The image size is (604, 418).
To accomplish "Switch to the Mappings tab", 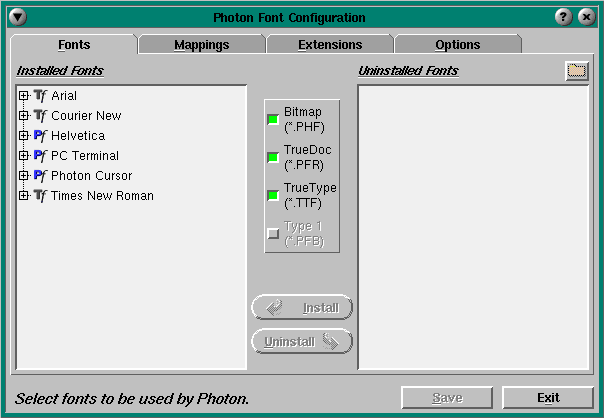I will tap(201, 45).
